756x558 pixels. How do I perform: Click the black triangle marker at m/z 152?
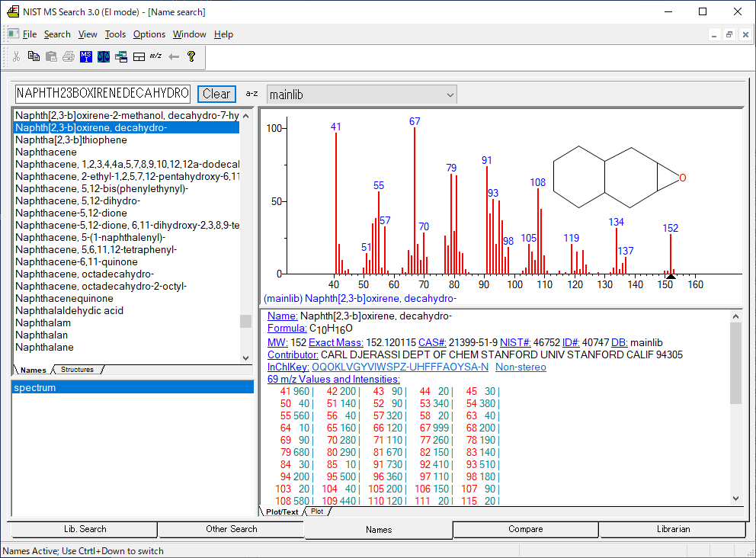(670, 277)
